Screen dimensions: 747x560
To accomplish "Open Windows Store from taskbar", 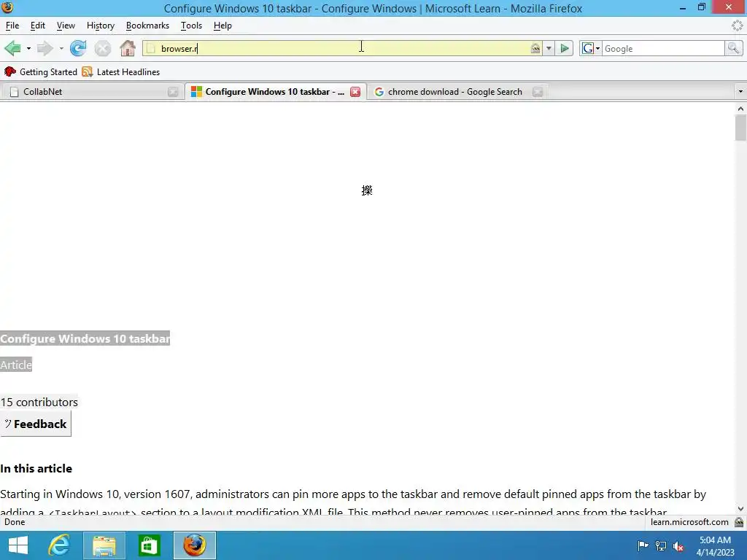I will coord(149,545).
